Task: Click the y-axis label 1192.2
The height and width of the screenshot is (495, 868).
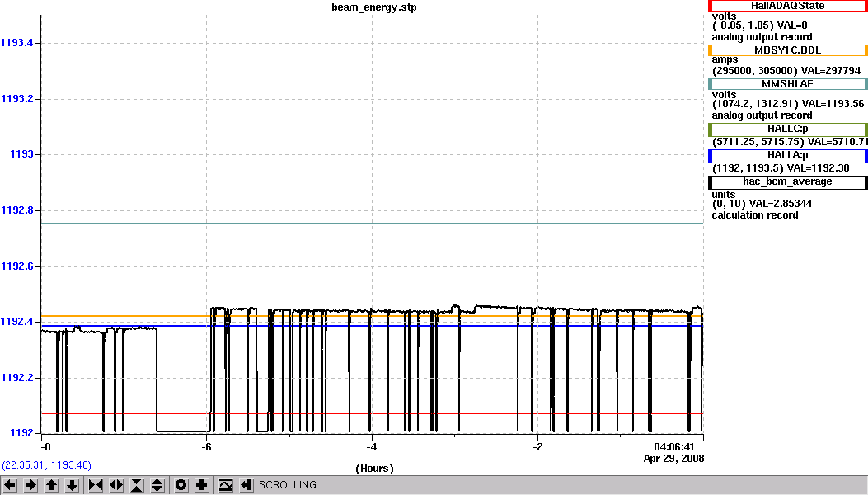Action: [x=16, y=378]
